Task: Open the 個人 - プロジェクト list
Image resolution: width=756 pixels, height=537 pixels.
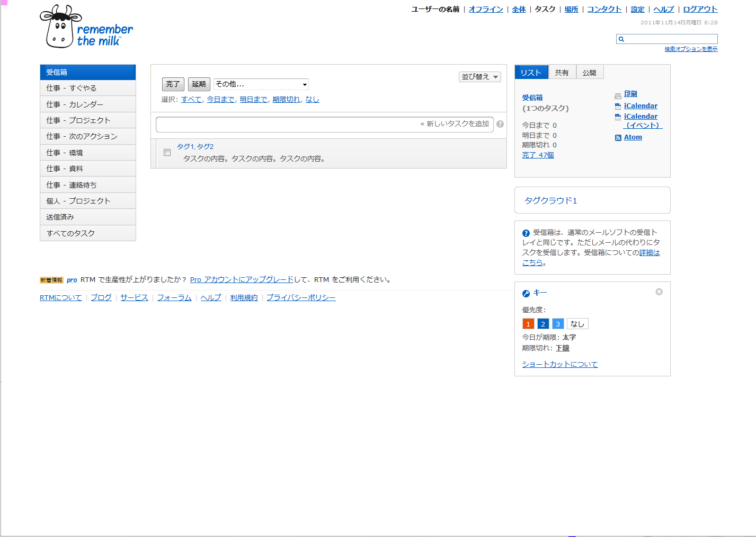Action: (88, 201)
